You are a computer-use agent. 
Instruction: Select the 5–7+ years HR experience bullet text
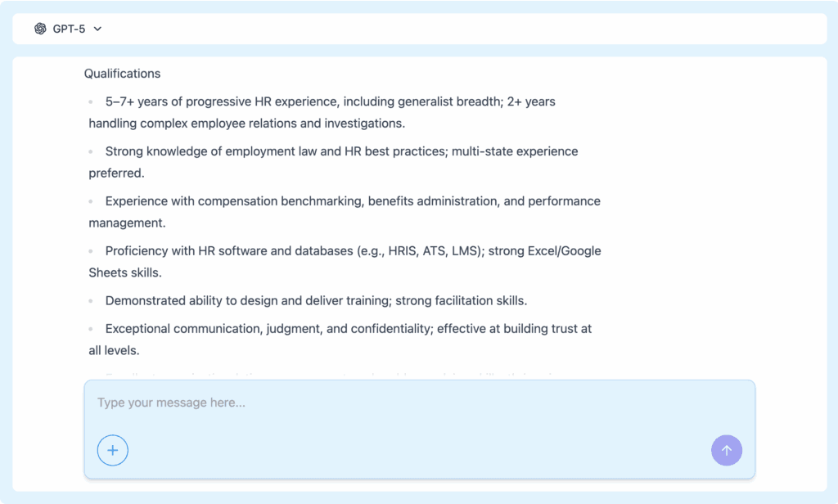click(330, 101)
